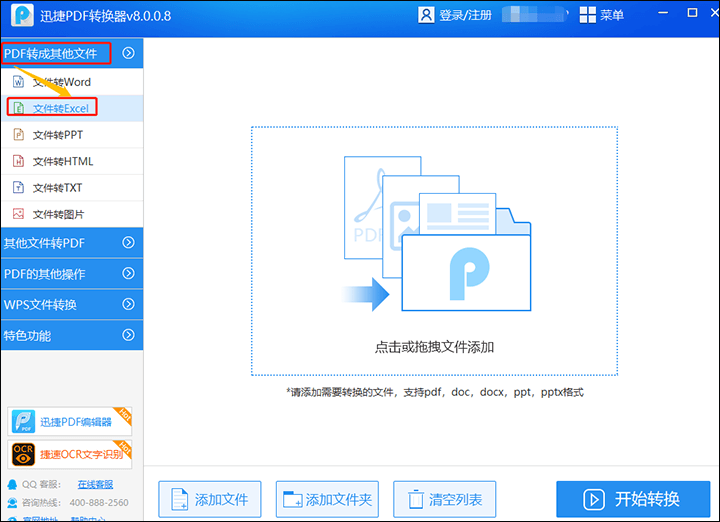Choose 文件转PPT option
This screenshot has height=522, width=720.
tap(58, 135)
